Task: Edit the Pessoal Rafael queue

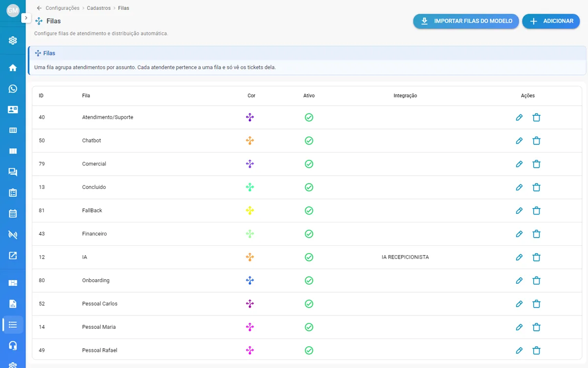Action: pyautogui.click(x=519, y=350)
